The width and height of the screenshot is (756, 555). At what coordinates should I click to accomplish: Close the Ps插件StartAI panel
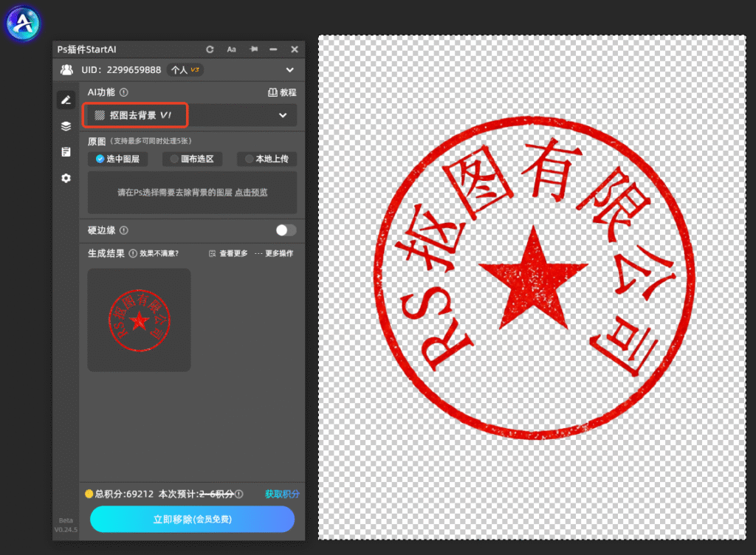(295, 49)
